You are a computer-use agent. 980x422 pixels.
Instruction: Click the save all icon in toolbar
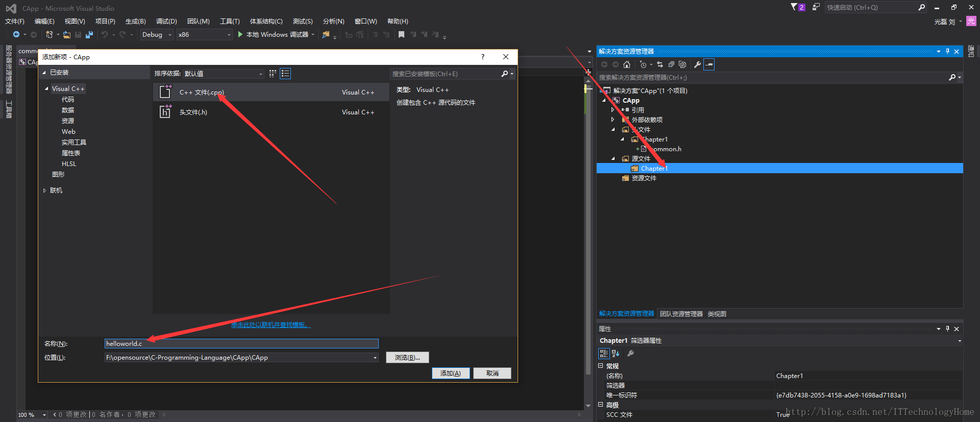pos(89,34)
